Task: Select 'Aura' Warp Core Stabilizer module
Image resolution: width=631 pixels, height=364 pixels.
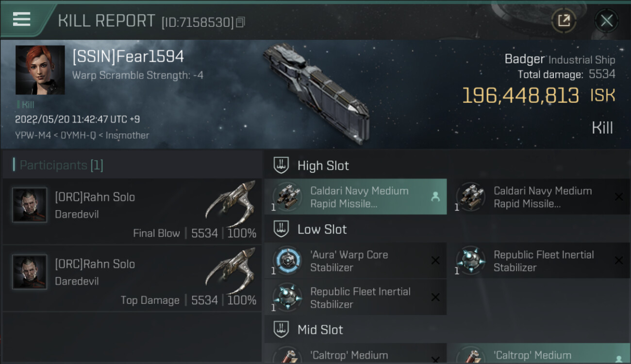Action: 355,261
